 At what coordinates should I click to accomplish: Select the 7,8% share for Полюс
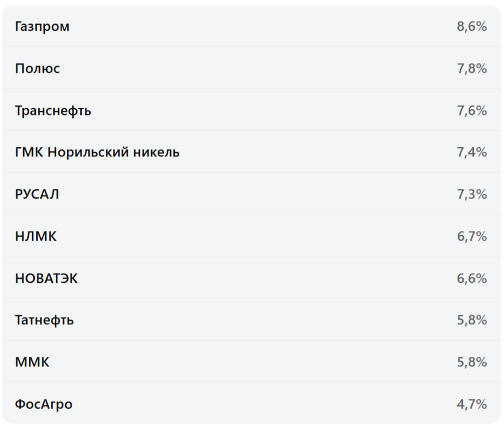click(x=472, y=69)
